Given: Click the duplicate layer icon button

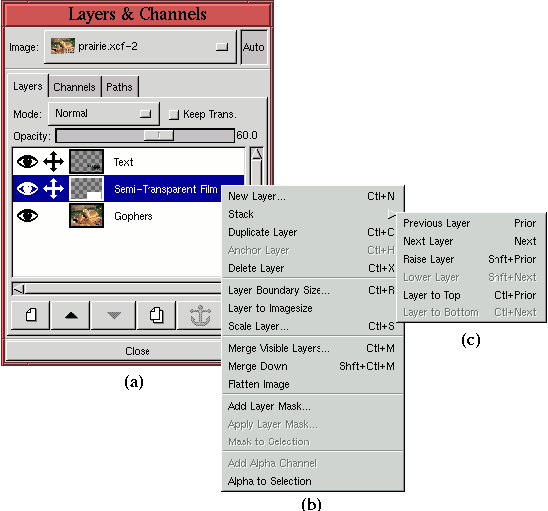Looking at the screenshot, I should point(157,315).
